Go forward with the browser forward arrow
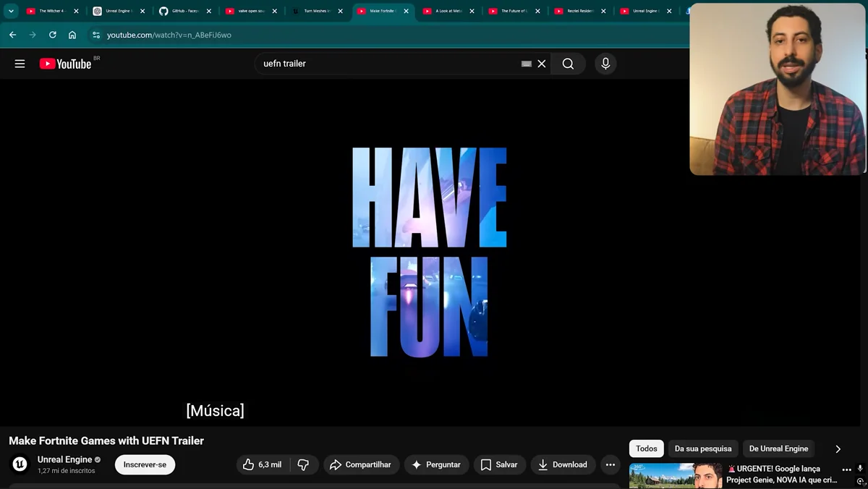 [33, 35]
